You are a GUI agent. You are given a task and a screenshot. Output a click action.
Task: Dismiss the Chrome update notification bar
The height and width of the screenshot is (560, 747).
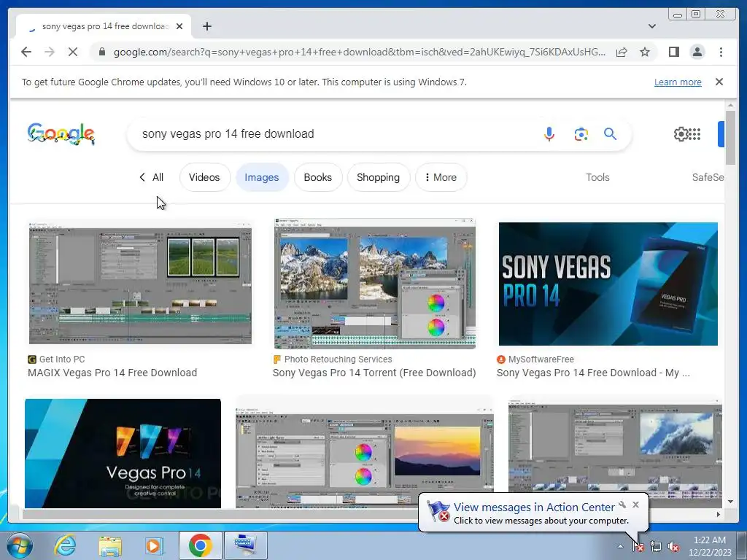tap(719, 82)
